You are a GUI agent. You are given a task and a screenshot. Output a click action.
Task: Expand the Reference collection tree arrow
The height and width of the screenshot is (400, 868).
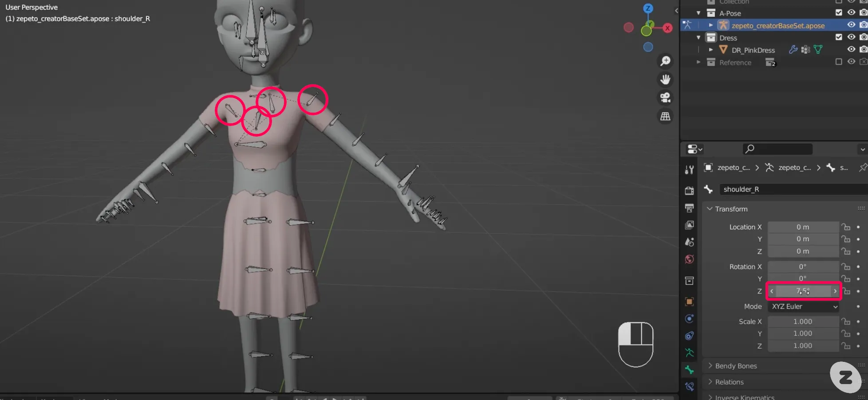coord(698,63)
